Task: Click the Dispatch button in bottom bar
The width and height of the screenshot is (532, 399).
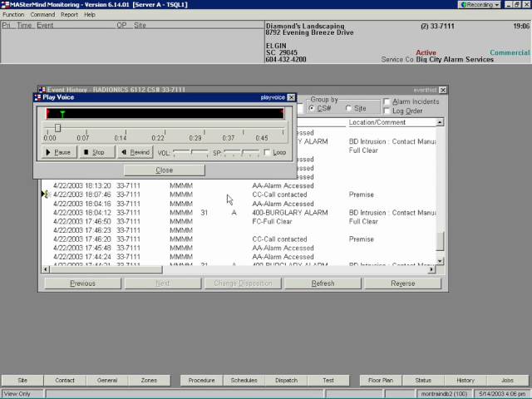Action: pyautogui.click(x=286, y=381)
